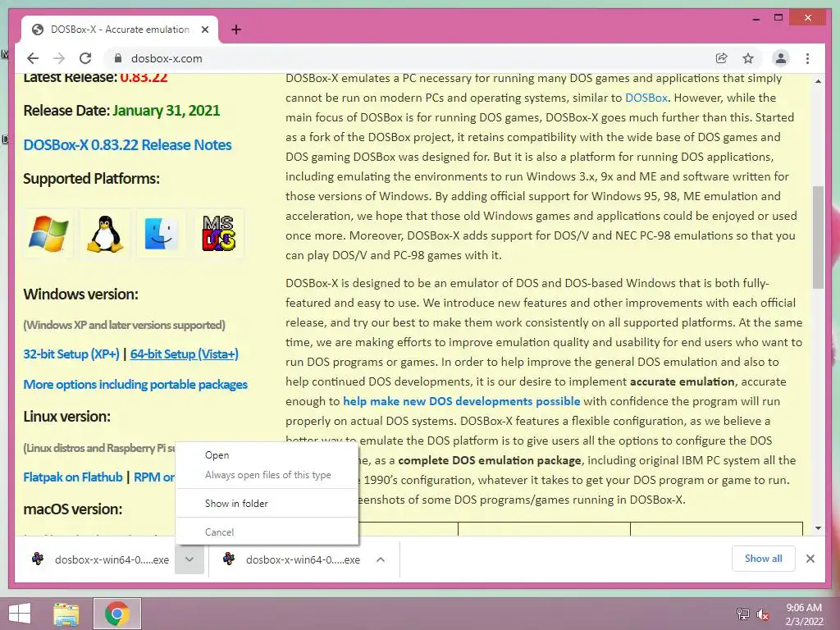The width and height of the screenshot is (840, 630).
Task: Expand the second download's options chevron
Action: (381, 559)
